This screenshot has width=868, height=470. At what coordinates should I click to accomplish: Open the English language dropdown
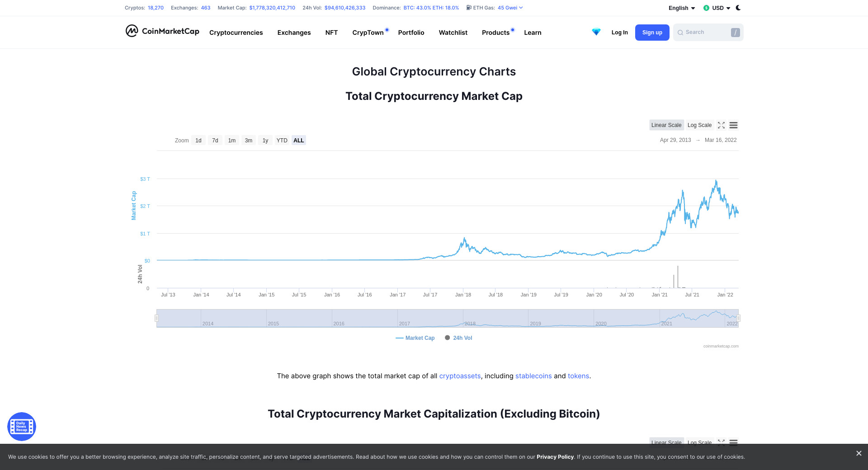682,8
